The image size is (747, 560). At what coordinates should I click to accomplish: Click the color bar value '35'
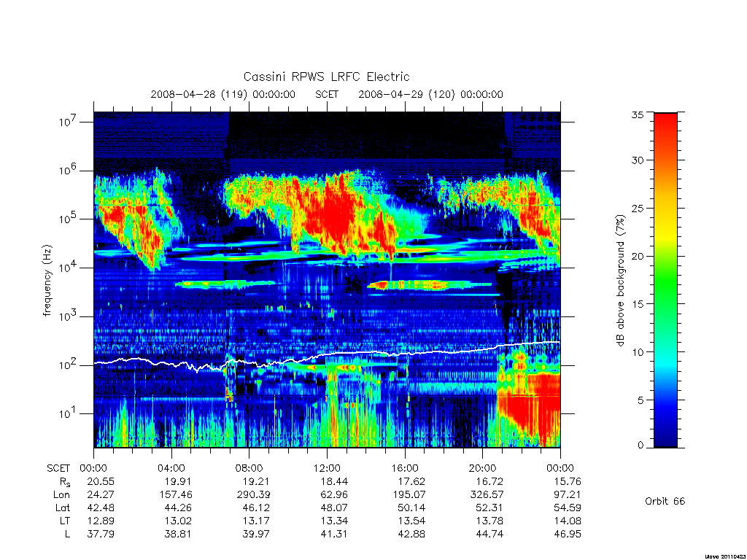[x=638, y=114]
